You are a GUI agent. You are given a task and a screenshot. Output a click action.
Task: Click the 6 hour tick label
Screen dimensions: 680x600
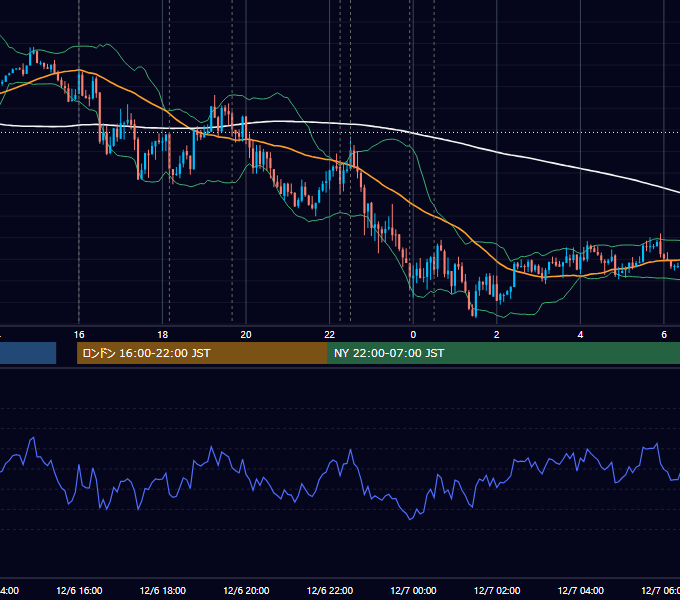pos(664,335)
